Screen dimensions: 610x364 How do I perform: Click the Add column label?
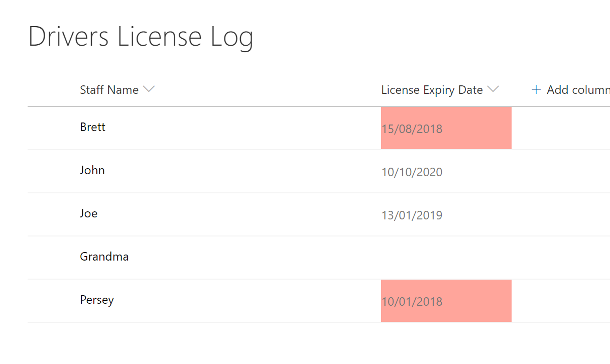point(578,90)
